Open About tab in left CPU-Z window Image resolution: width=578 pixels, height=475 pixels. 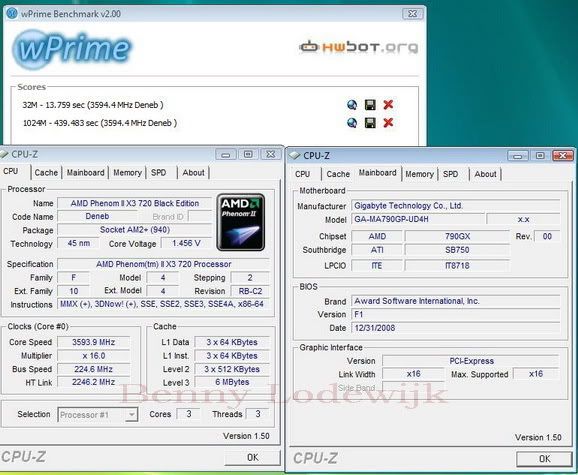[193, 172]
